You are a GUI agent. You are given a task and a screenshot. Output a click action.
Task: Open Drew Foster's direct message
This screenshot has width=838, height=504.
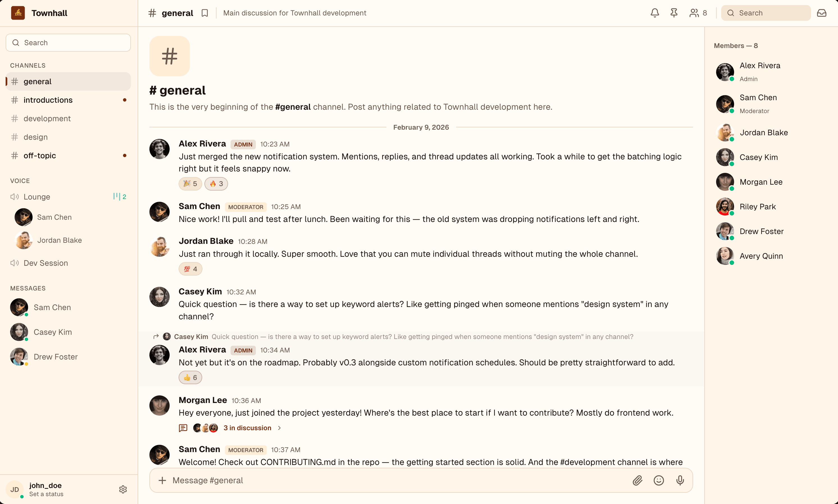[55, 357]
